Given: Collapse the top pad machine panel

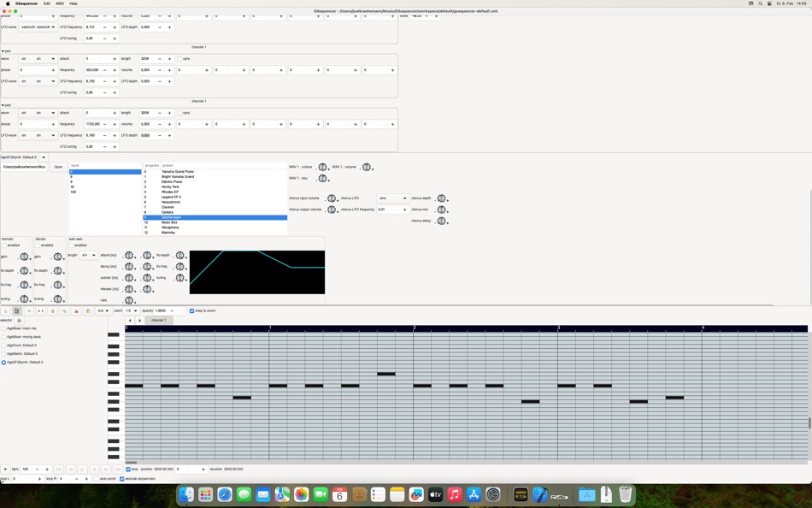Looking at the screenshot, I should pos(3,51).
